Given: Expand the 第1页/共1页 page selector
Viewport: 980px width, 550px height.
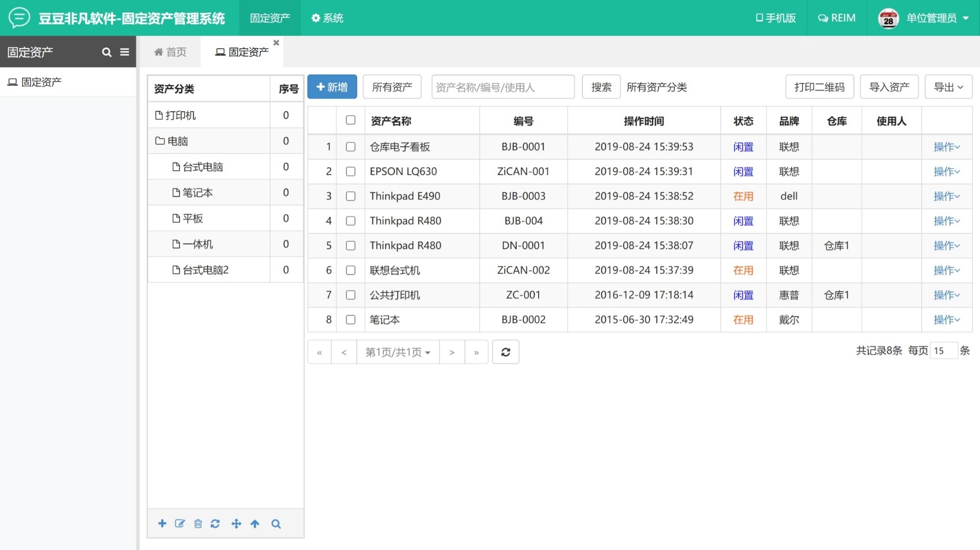Looking at the screenshot, I should click(x=398, y=352).
